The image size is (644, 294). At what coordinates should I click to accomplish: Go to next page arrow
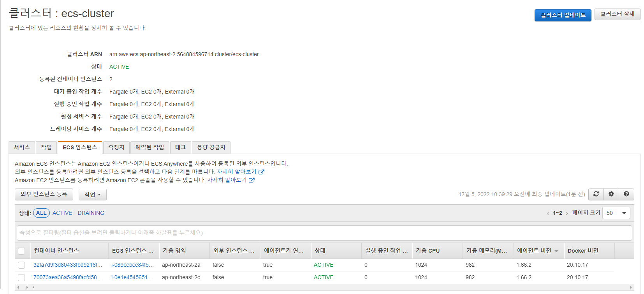pyautogui.click(x=567, y=213)
